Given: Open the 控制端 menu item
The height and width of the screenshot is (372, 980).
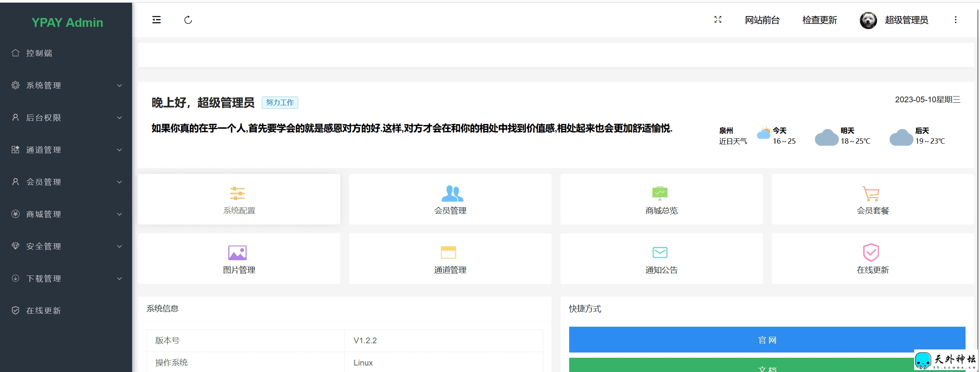Looking at the screenshot, I should click(66, 53).
